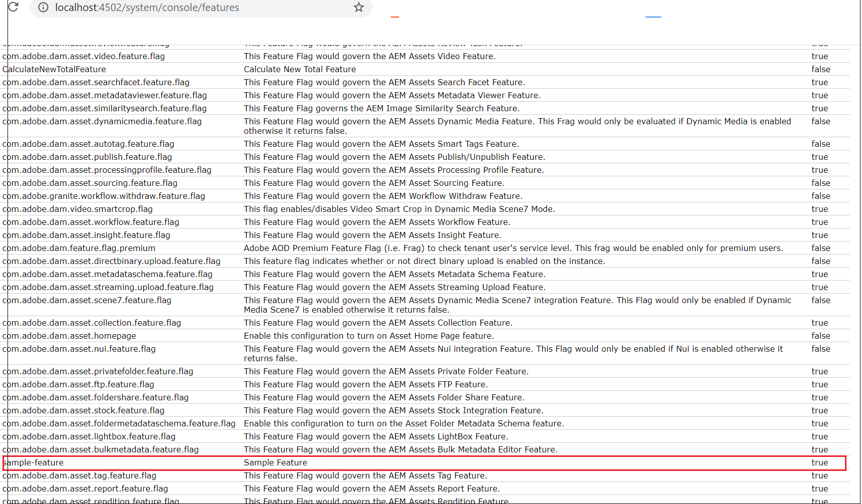Click the 'false' value for the nui flag
Viewport: 862px width, 504px height.
click(x=821, y=349)
